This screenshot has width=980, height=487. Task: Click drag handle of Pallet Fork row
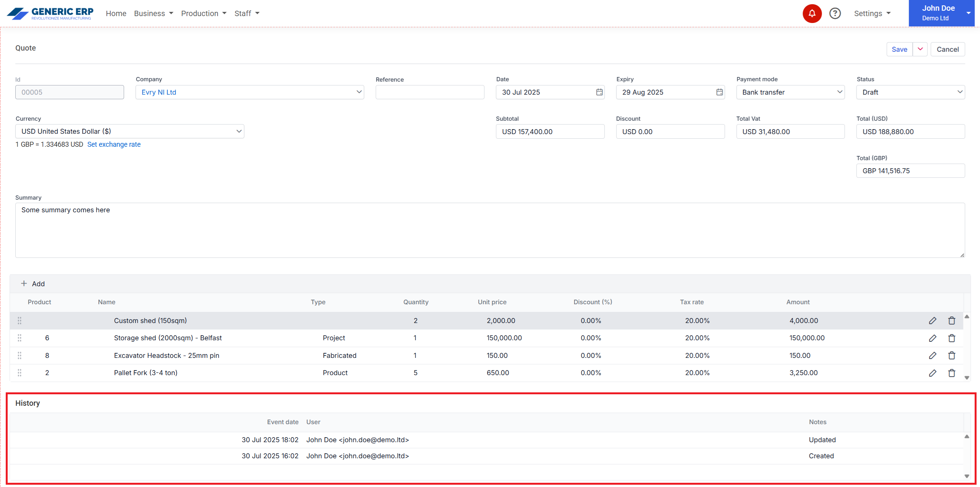point(20,373)
